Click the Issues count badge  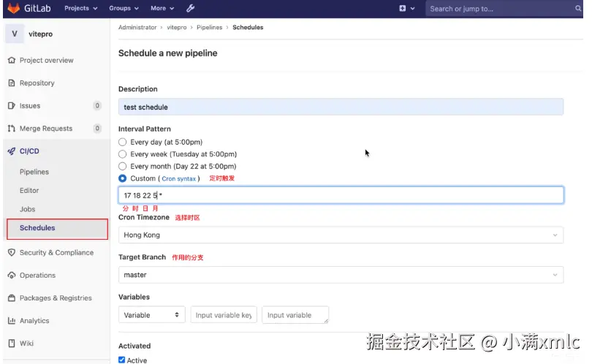point(97,106)
